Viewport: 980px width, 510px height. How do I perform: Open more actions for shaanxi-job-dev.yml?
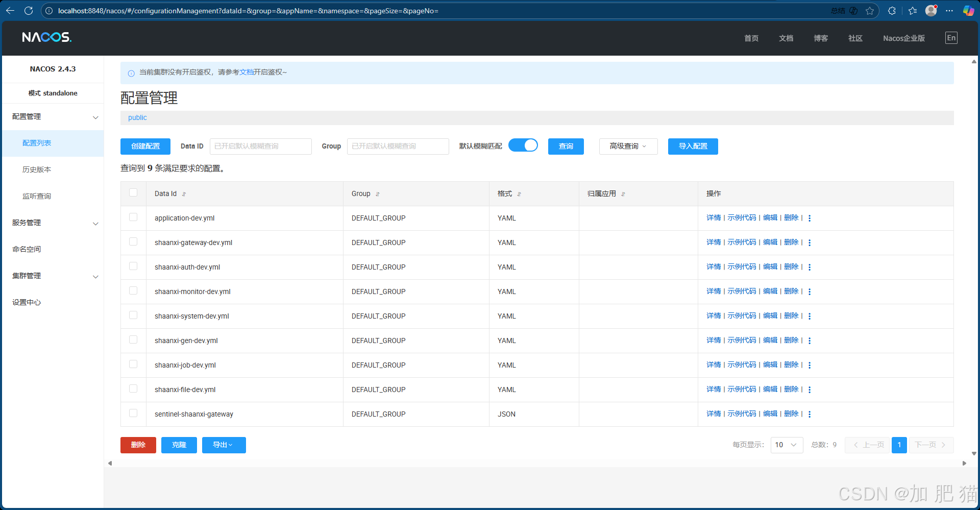[x=810, y=365]
